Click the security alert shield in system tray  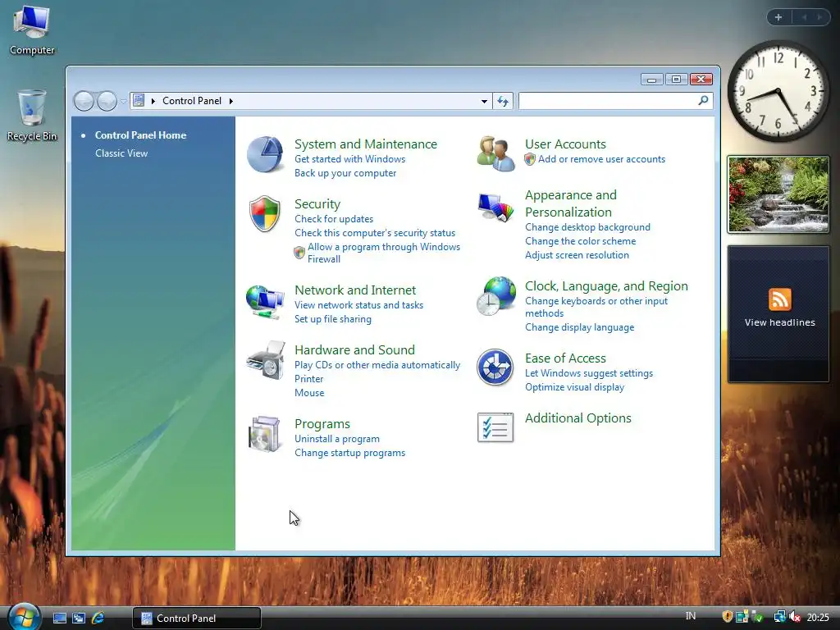(727, 617)
